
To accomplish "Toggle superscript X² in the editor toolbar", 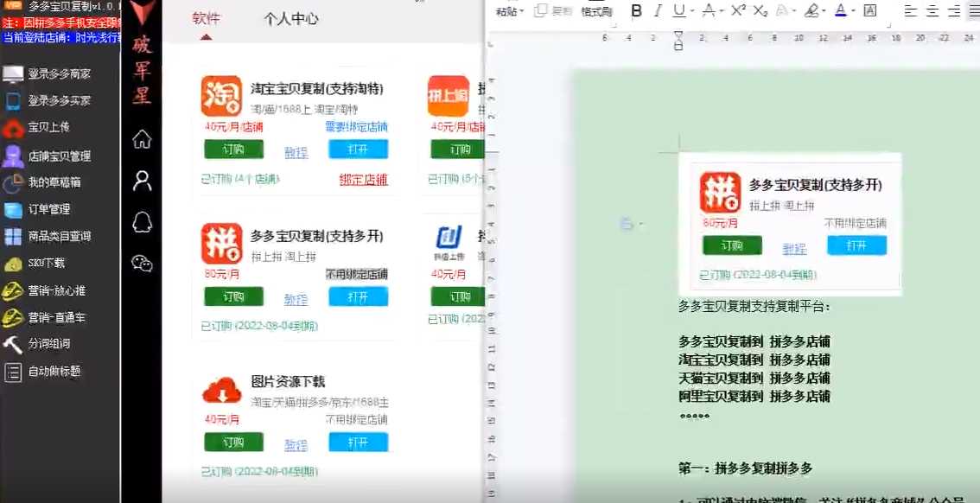I will pyautogui.click(x=738, y=10).
